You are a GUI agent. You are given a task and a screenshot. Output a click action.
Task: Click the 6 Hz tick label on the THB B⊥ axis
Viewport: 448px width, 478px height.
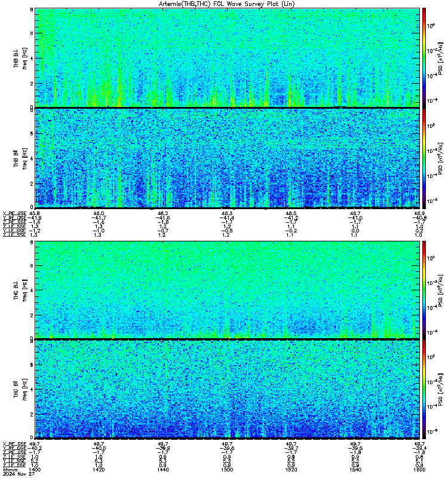pos(32,33)
